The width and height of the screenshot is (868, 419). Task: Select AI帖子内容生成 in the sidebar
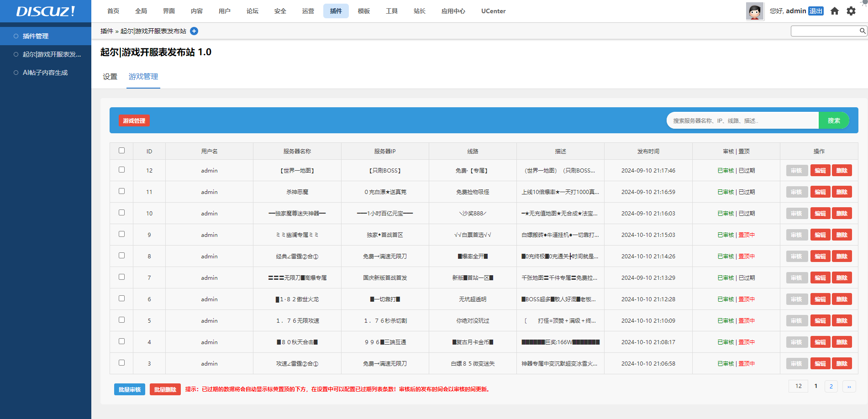46,73
